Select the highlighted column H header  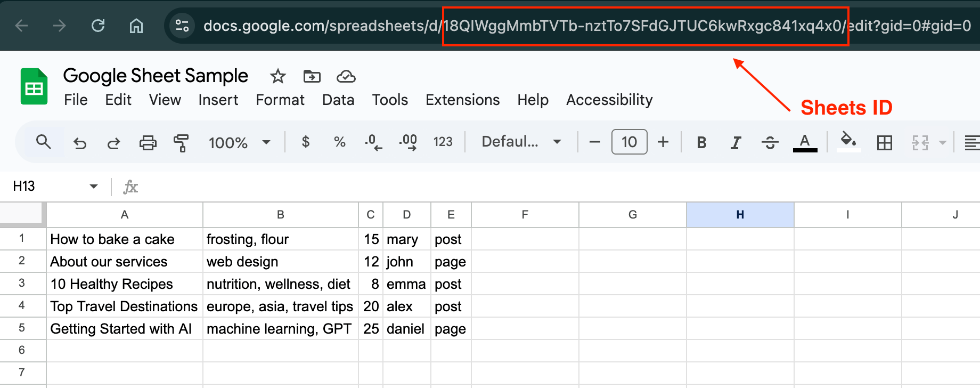(x=740, y=214)
